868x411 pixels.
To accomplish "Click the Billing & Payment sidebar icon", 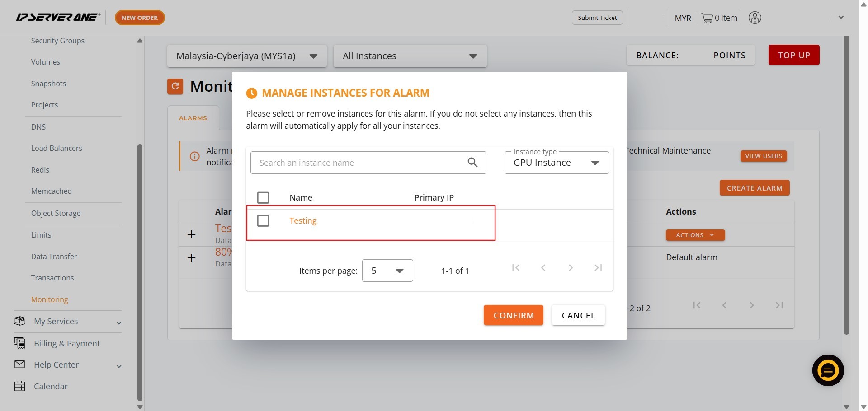I will 20,343.
